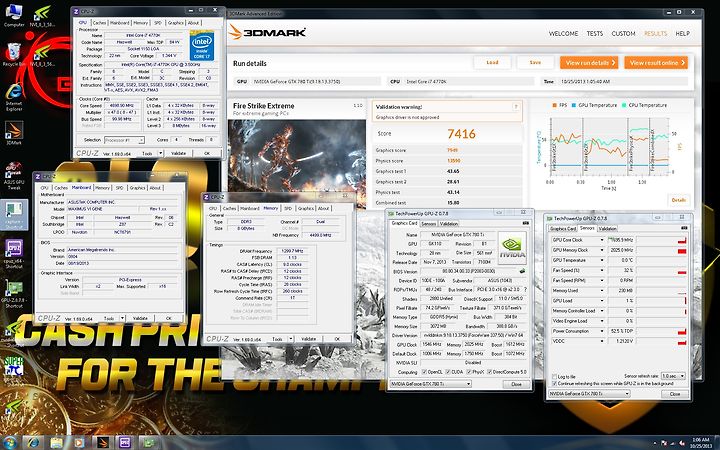720x450 pixels.
Task: Open the Processor #1 selection dropdown in CPU-Z
Action: tap(124, 140)
